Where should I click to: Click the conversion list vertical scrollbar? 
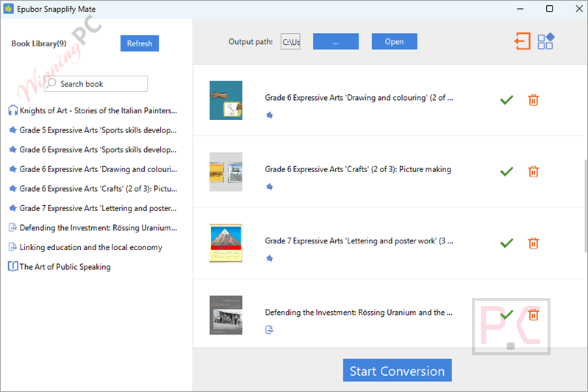[x=585, y=207]
